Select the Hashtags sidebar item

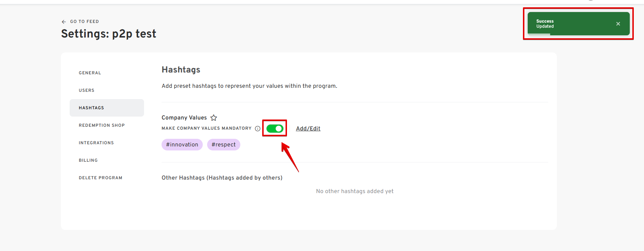click(x=106, y=108)
